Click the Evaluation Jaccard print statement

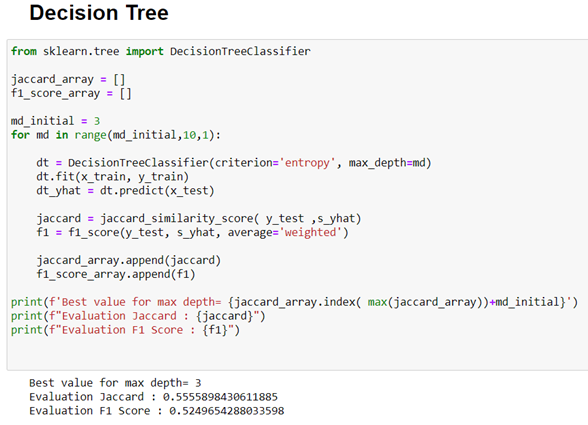(138, 316)
